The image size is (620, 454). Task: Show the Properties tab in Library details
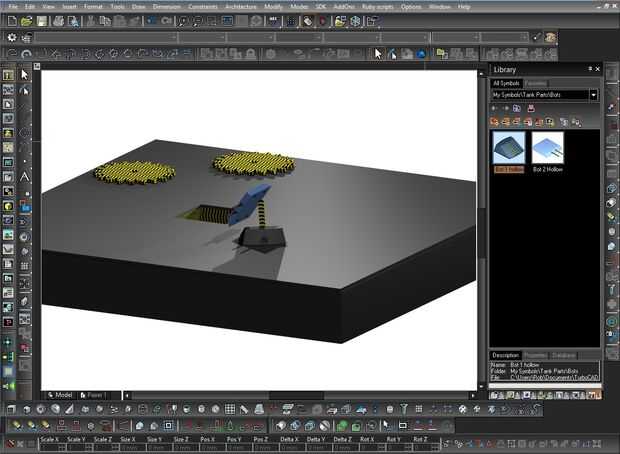point(536,355)
